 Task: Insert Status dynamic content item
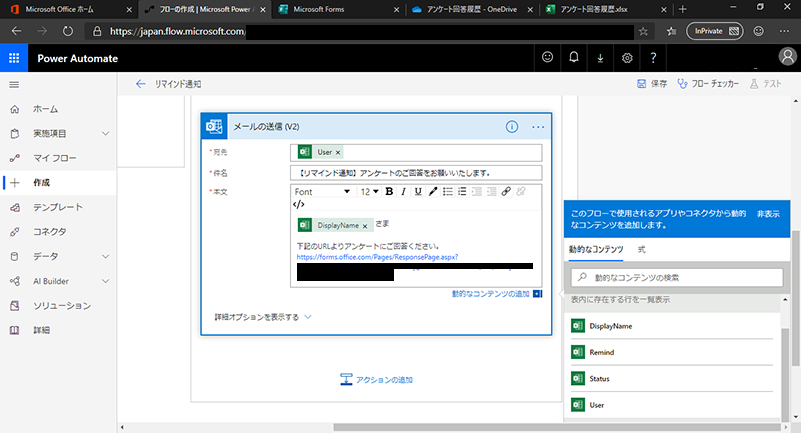(x=672, y=378)
